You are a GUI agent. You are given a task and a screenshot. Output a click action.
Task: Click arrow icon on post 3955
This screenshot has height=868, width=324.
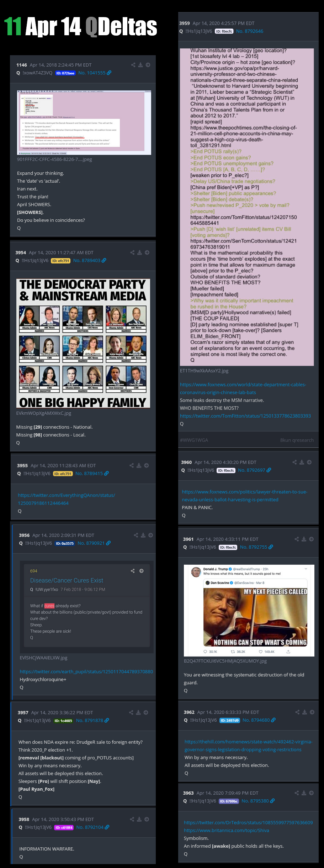147,465
